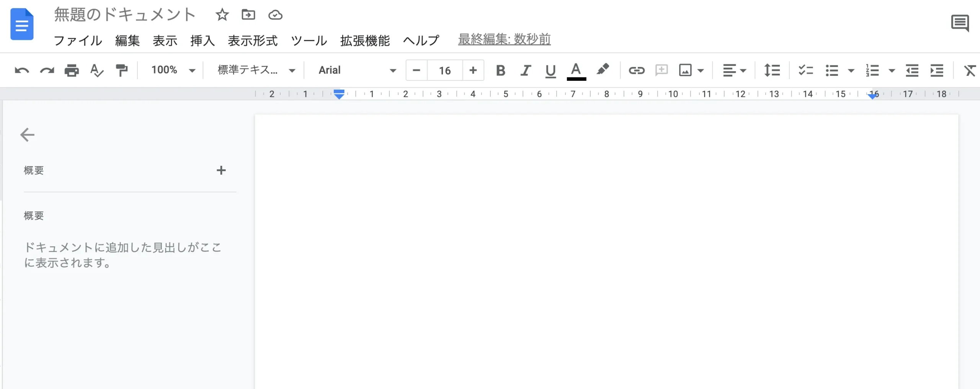Open the 標準テキスト style dropdown
Viewport: 980px width, 389px height.
pyautogui.click(x=256, y=70)
